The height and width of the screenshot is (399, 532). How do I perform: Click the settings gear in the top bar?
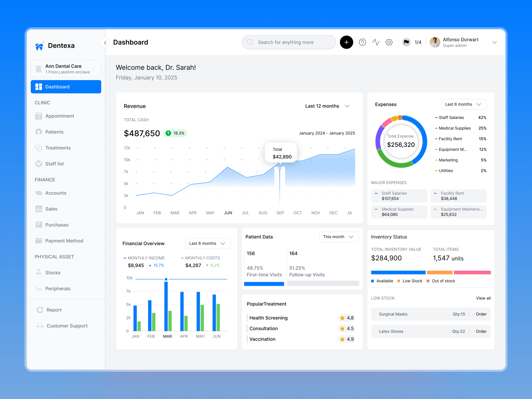(389, 42)
